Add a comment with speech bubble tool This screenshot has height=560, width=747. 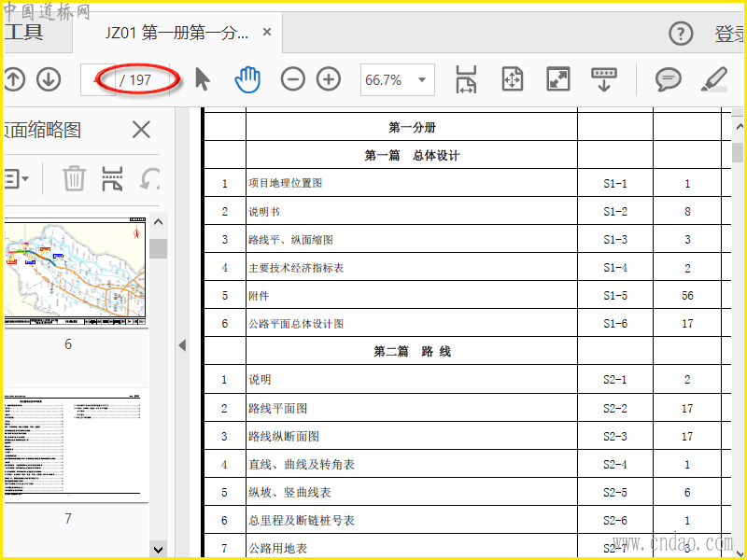tap(668, 79)
